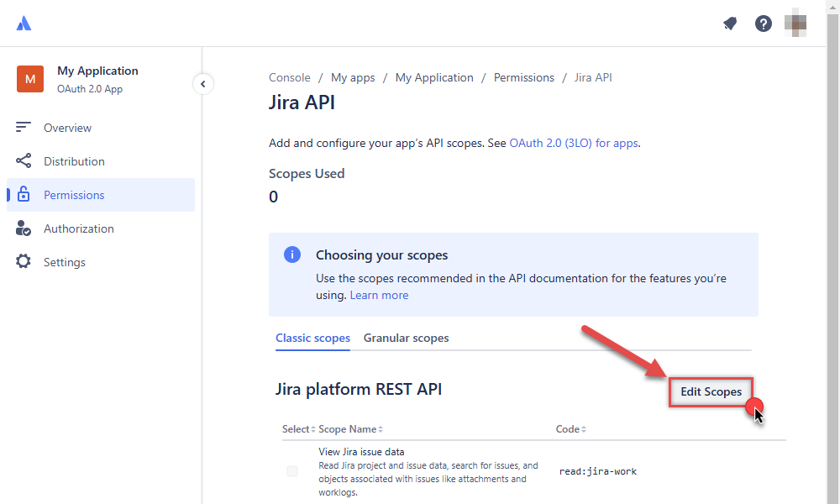Screen dimensions: 840x504
Task: Open the help question mark icon
Action: (x=764, y=23)
